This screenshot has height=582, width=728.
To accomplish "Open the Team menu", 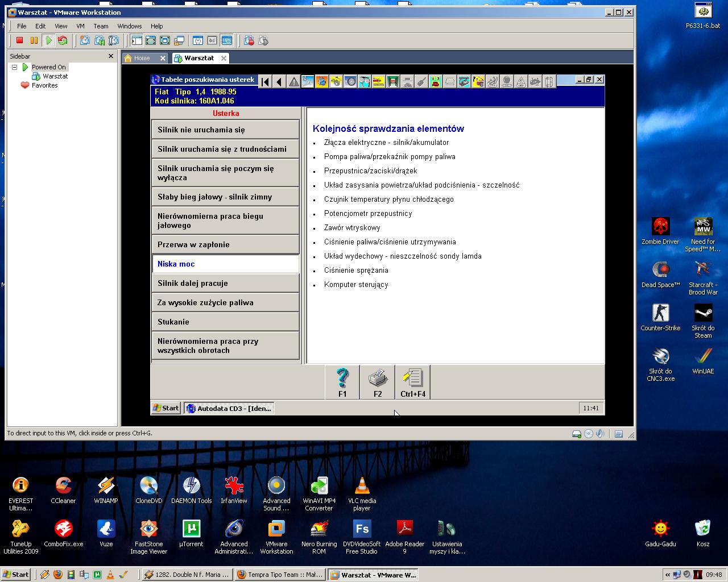I will pos(101,26).
